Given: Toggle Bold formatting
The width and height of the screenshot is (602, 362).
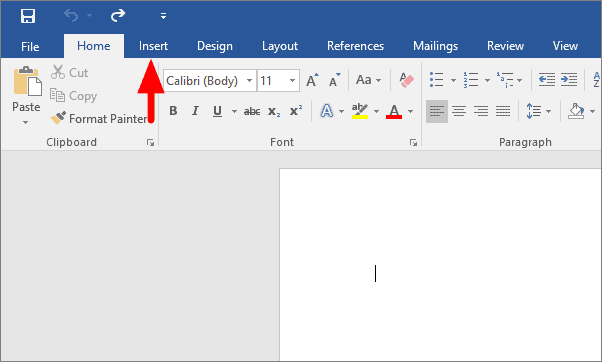Looking at the screenshot, I should click(x=173, y=111).
